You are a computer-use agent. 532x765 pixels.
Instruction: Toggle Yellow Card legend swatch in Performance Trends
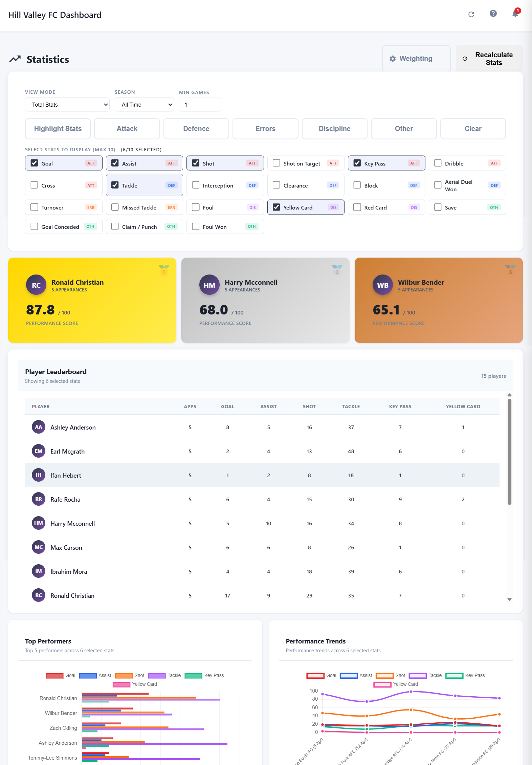point(382,684)
